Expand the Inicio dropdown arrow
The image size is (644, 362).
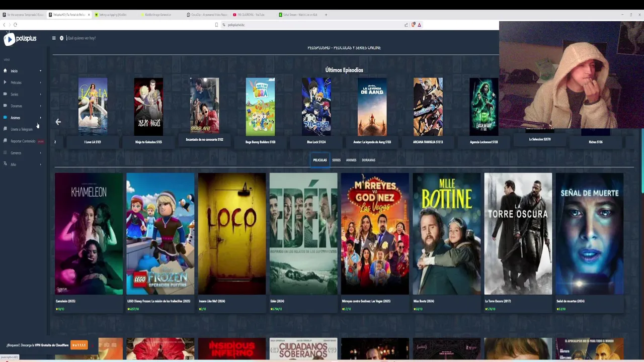(x=41, y=71)
